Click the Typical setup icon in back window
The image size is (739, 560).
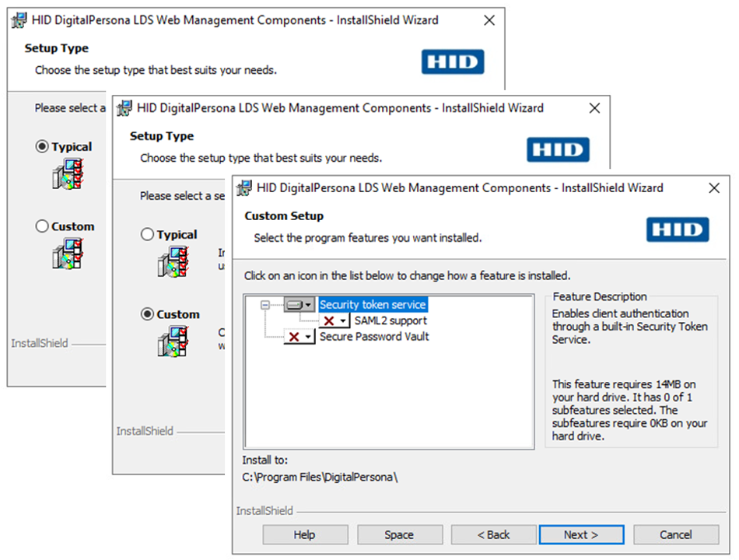tap(68, 174)
